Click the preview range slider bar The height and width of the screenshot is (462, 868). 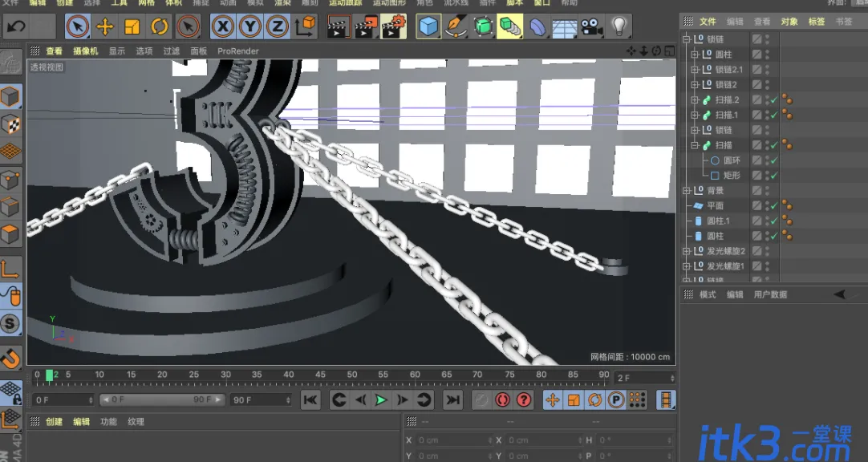(162, 399)
